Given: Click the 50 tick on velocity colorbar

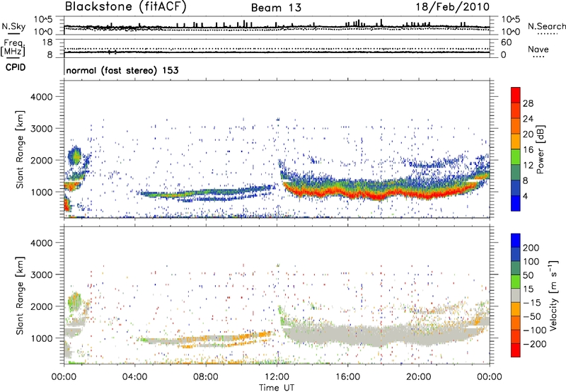Looking at the screenshot, I should click(528, 275).
